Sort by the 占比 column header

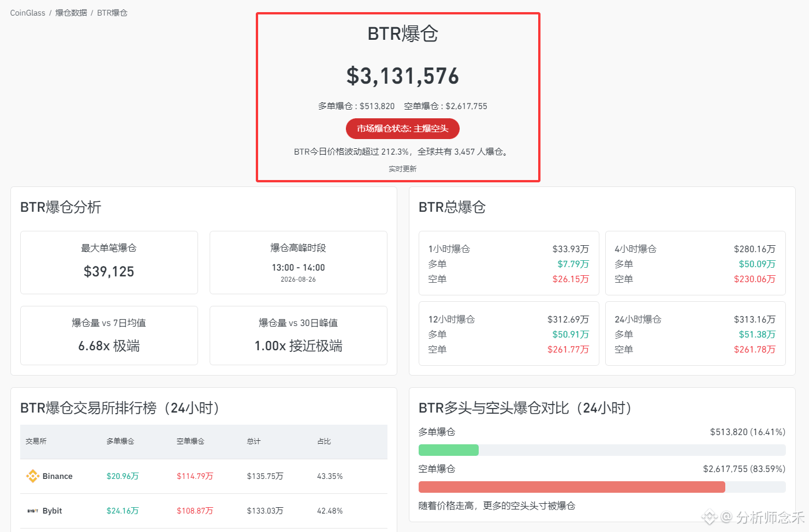[324, 441]
